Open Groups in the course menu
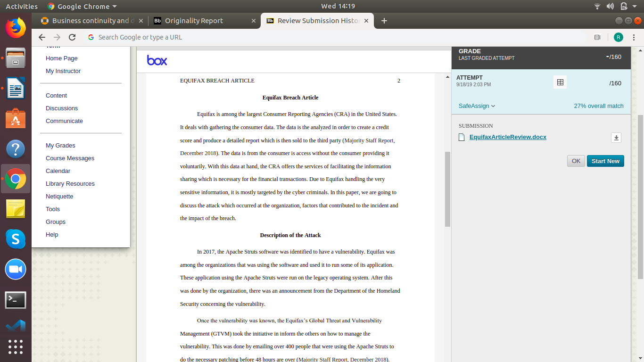The height and width of the screenshot is (362, 644). click(56, 222)
